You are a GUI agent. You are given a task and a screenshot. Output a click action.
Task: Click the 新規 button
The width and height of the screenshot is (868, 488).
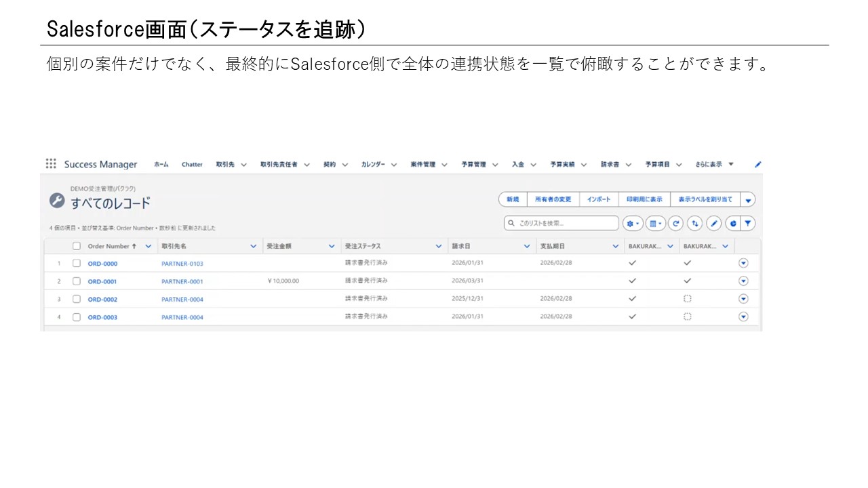coord(512,199)
